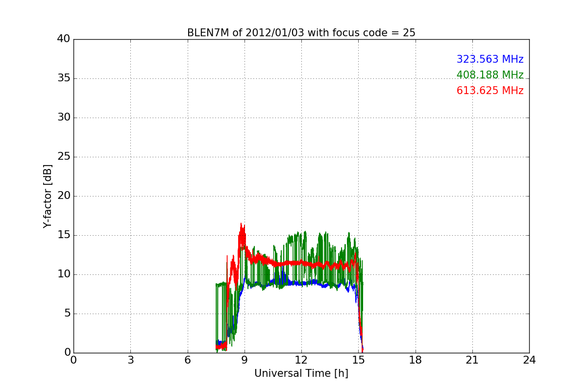Click the x-axis tick label 9
This screenshot has height=392, width=588.
click(245, 360)
